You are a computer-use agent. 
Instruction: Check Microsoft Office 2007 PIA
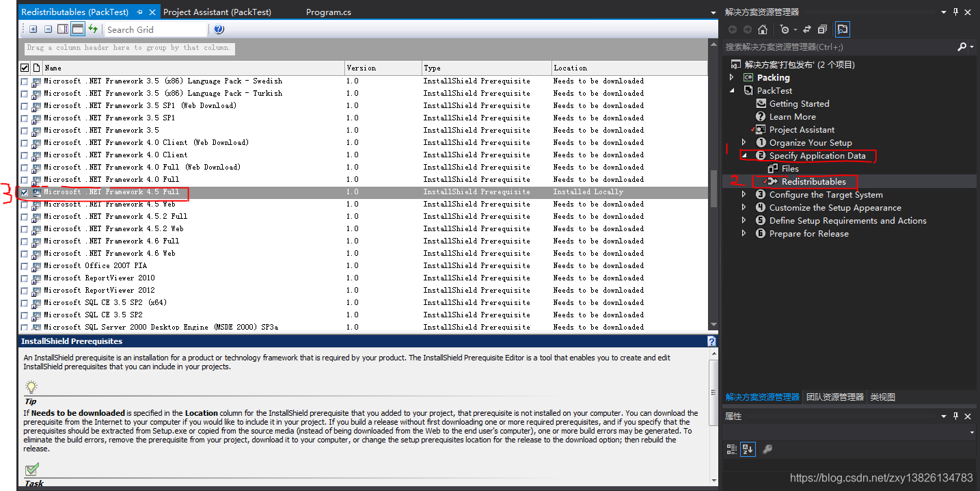25,266
